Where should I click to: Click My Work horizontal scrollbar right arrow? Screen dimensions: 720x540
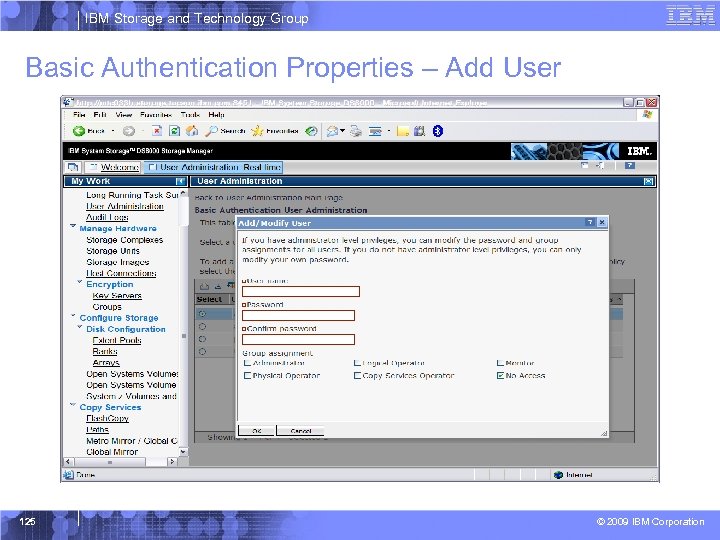173,462
